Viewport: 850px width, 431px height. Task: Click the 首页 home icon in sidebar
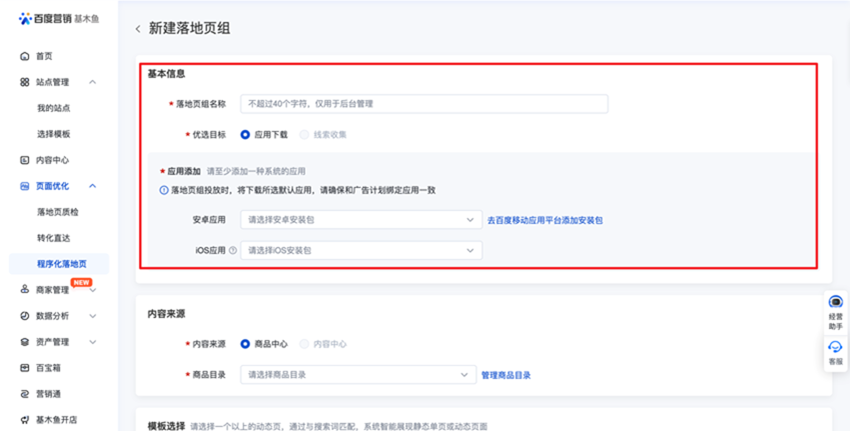click(x=25, y=56)
